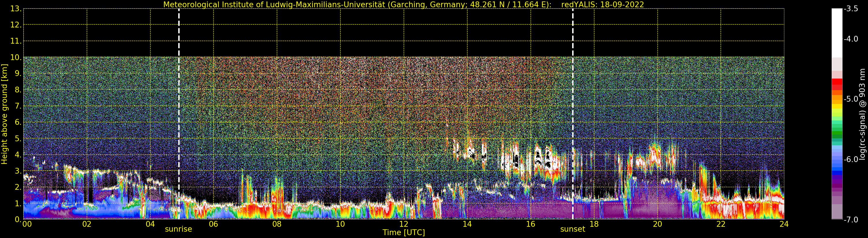Click the '-7.0' colorbar tick label
Image resolution: width=868 pixels, height=238 pixels.
point(851,220)
